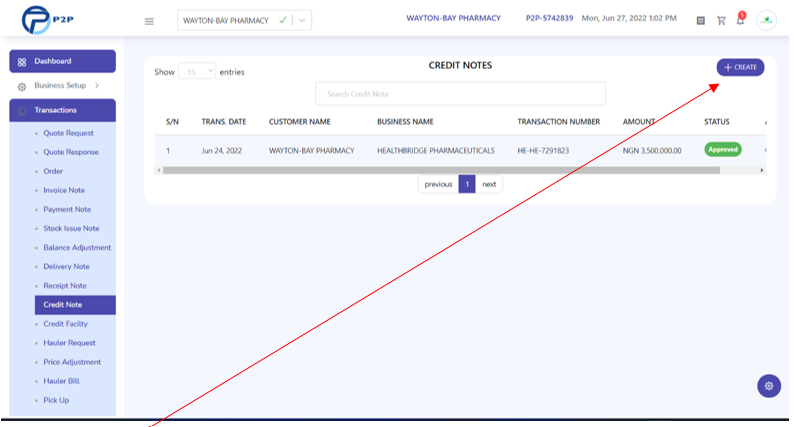This screenshot has width=795, height=427.
Task: Expand the business selector chevron arrow
Action: pos(302,20)
